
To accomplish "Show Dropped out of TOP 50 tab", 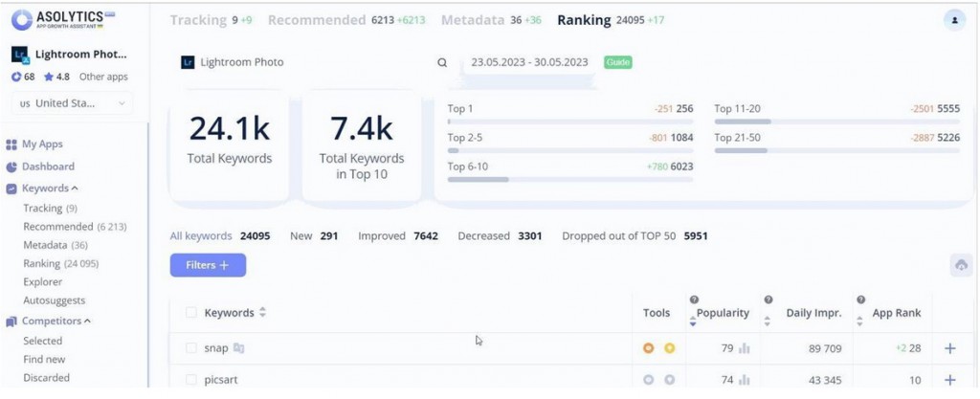I will coord(635,236).
